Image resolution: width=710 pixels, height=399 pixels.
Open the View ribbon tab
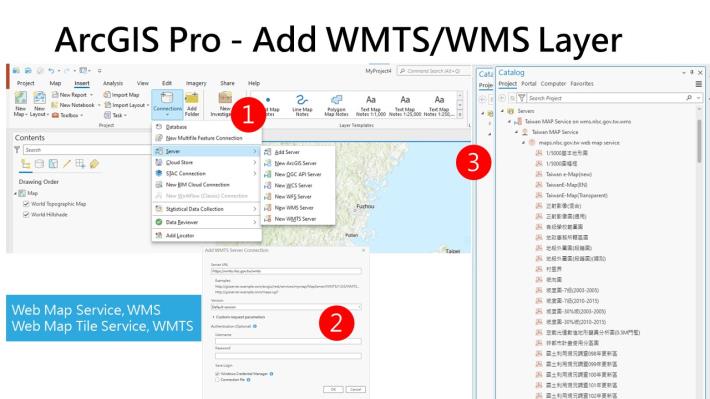143,83
